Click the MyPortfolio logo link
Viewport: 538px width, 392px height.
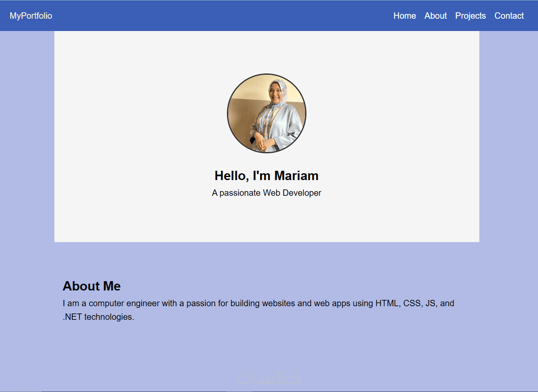[x=31, y=16]
